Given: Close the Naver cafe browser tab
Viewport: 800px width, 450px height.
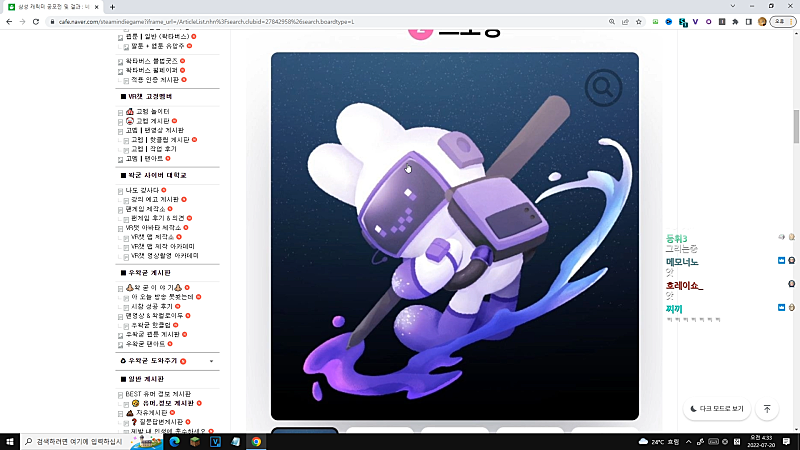Looking at the screenshot, I should pyautogui.click(x=96, y=7).
